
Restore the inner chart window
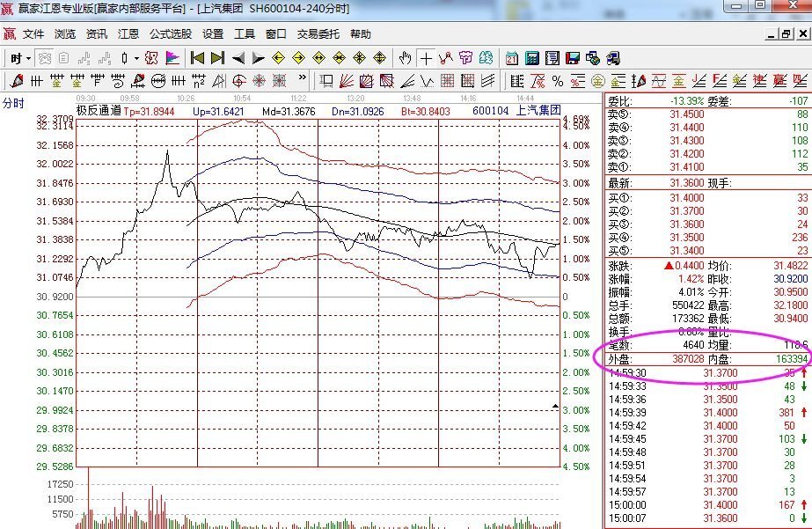(786, 34)
